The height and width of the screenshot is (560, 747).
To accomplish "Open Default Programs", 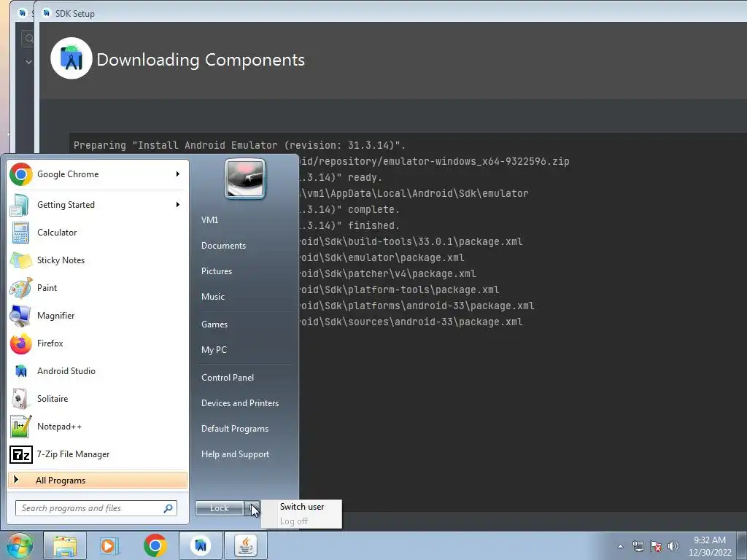I will pos(235,429).
